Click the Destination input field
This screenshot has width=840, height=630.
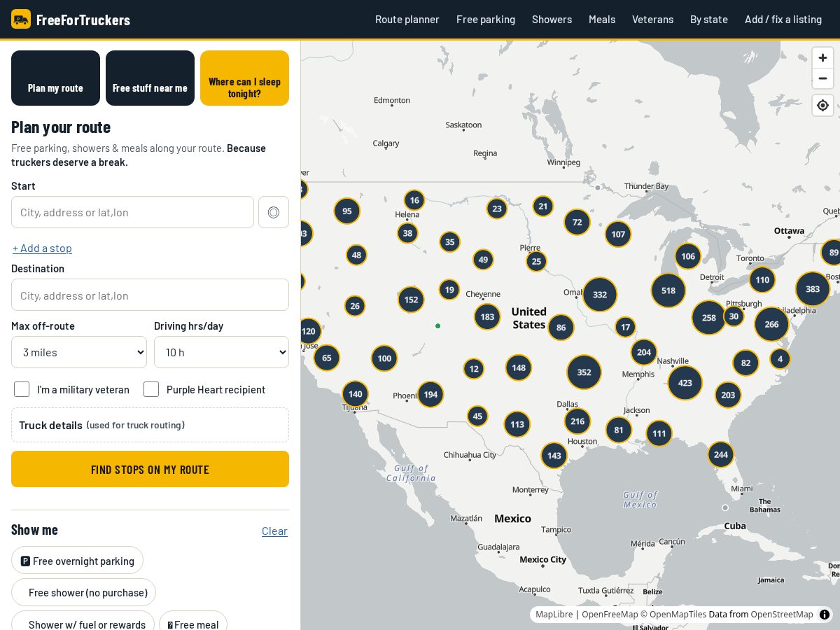(150, 295)
